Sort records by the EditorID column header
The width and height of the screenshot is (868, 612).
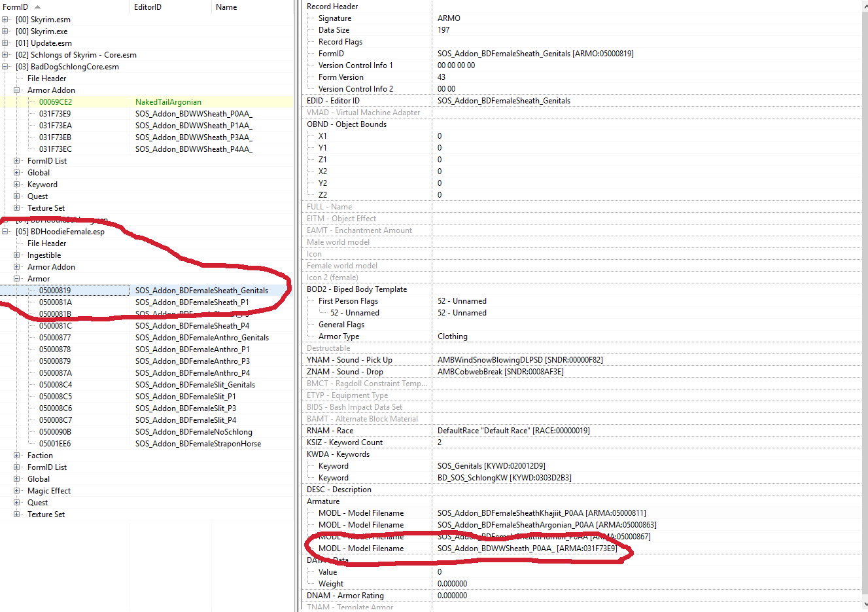[x=172, y=7]
